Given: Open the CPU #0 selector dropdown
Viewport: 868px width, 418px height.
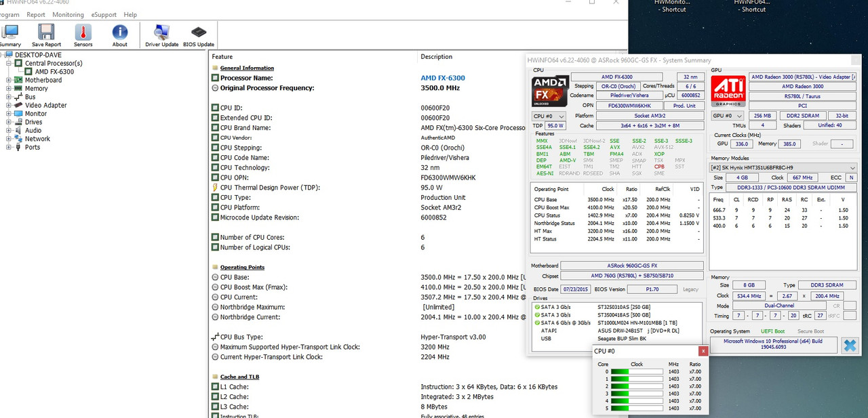Looking at the screenshot, I should [x=549, y=116].
